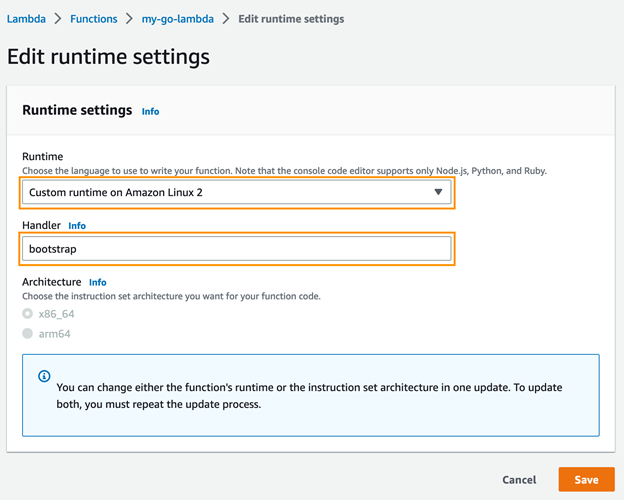Click the current Edit runtime settings breadcrumb
Image resolution: width=624 pixels, height=500 pixels.
point(291,19)
